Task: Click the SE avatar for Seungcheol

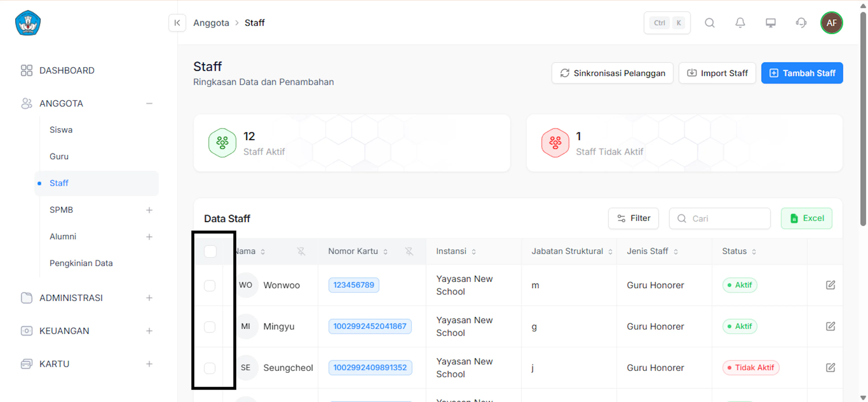Action: pos(246,368)
